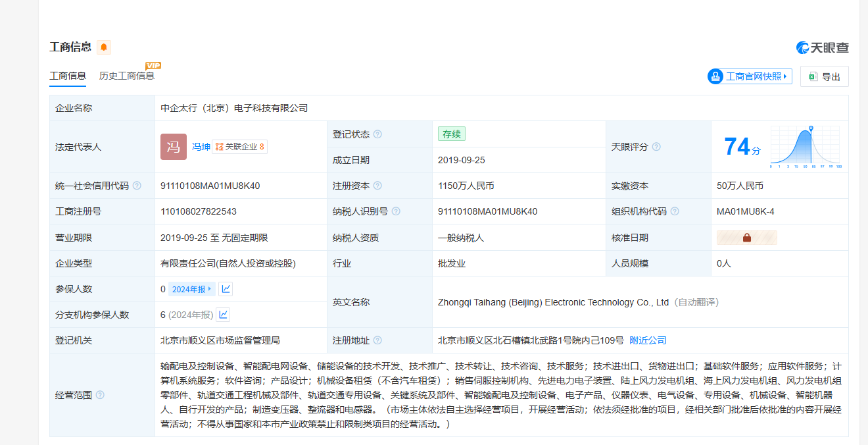Expand the 2024年报 report selector
868x445 pixels.
pos(192,289)
